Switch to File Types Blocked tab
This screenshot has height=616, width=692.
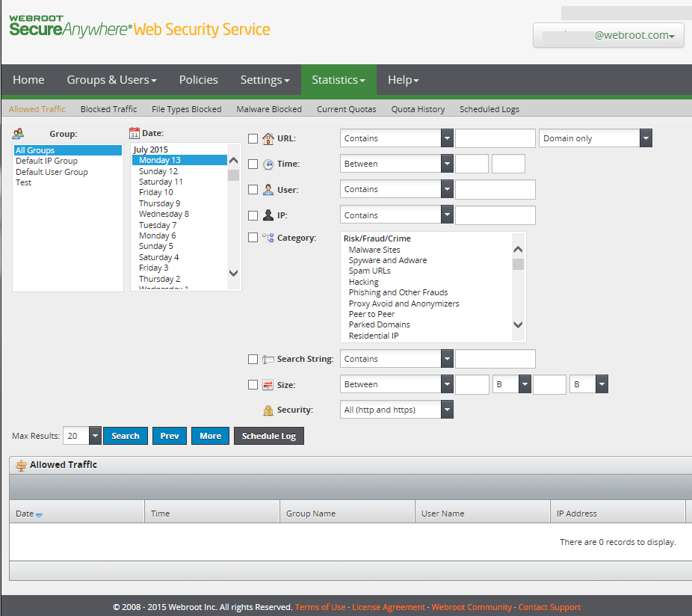pos(187,109)
